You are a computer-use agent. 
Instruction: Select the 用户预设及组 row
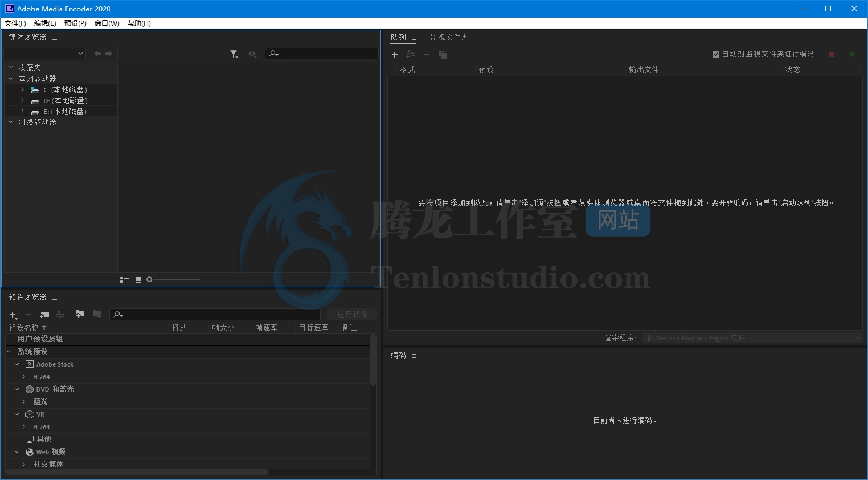coord(188,339)
